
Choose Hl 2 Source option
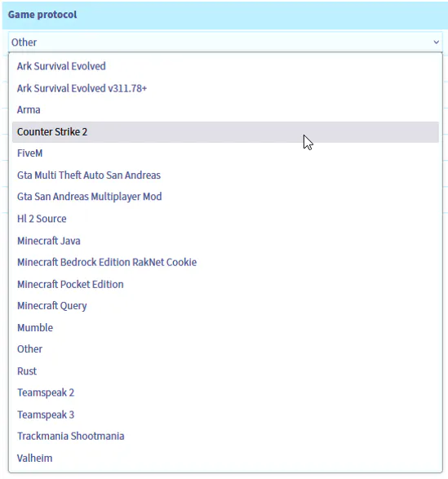(225, 219)
